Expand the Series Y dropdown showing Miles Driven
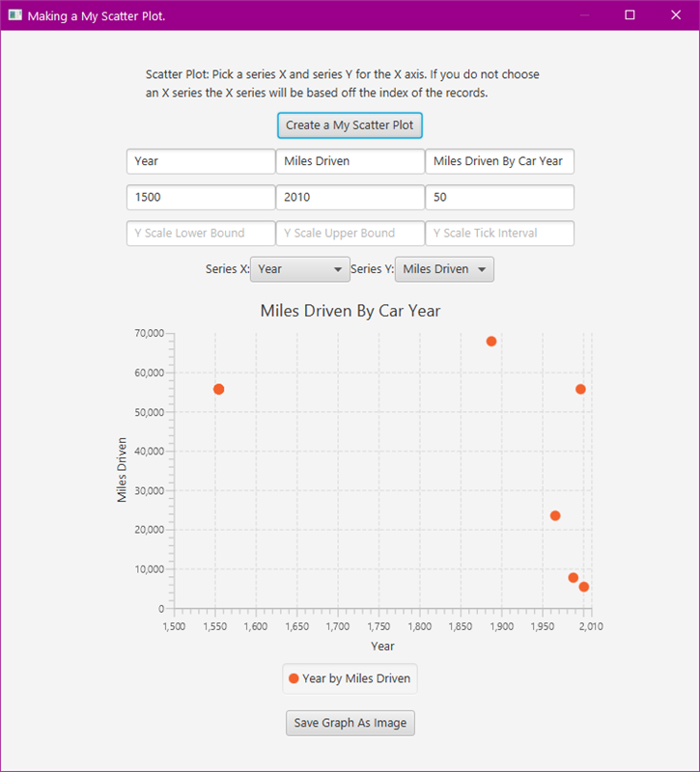Viewport: 700px width, 772px height. (x=444, y=269)
